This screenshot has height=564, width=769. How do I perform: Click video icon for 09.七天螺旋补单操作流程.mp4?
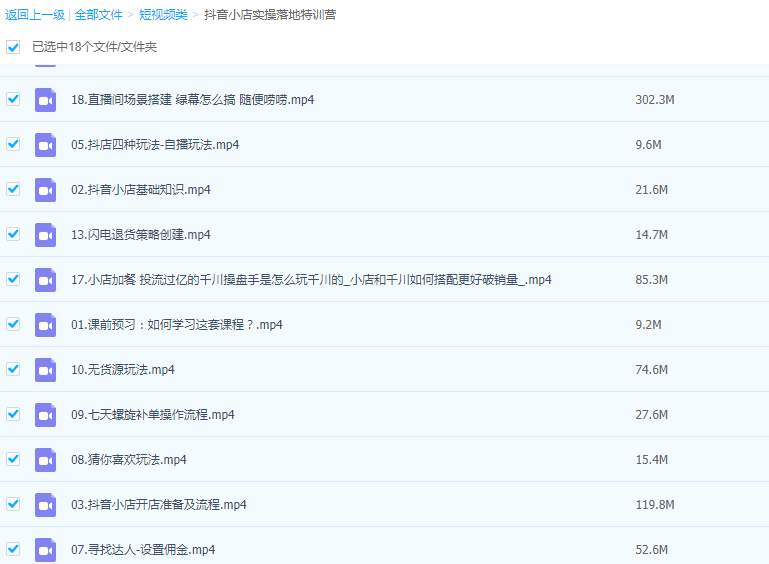(x=45, y=415)
